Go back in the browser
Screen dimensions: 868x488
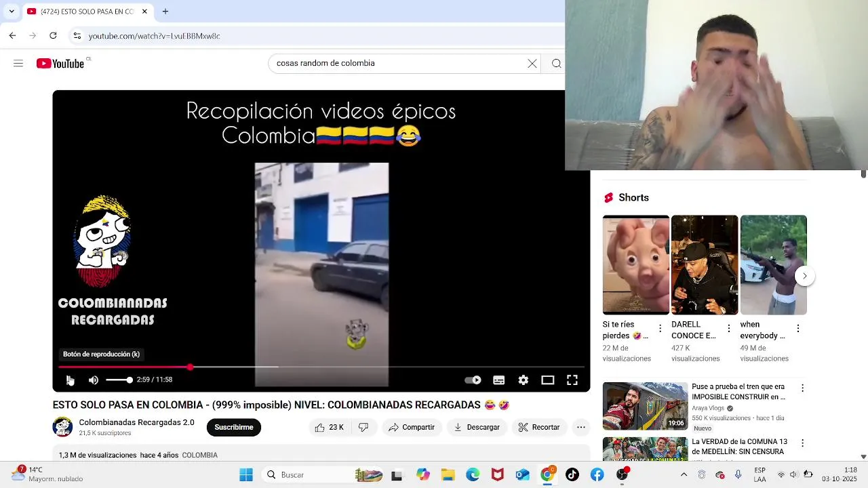coord(12,36)
